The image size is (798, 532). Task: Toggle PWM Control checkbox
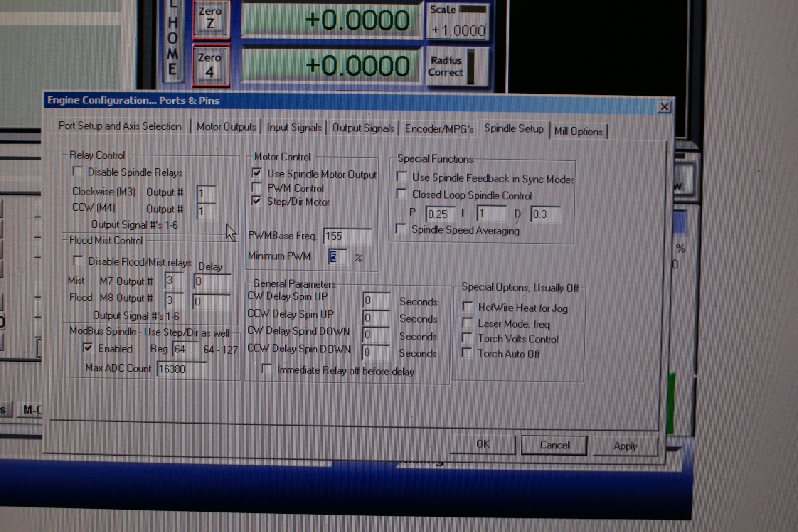click(x=257, y=188)
